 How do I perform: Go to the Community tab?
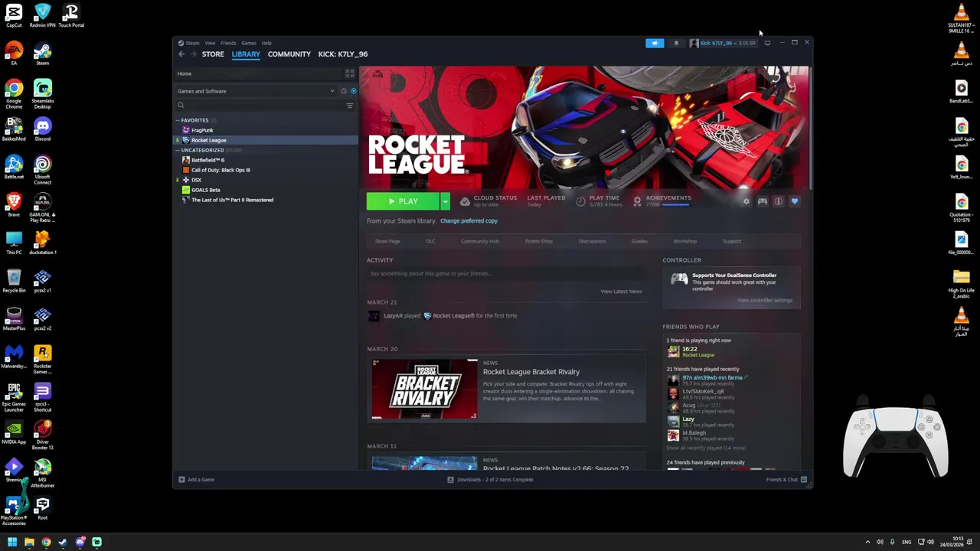[289, 54]
